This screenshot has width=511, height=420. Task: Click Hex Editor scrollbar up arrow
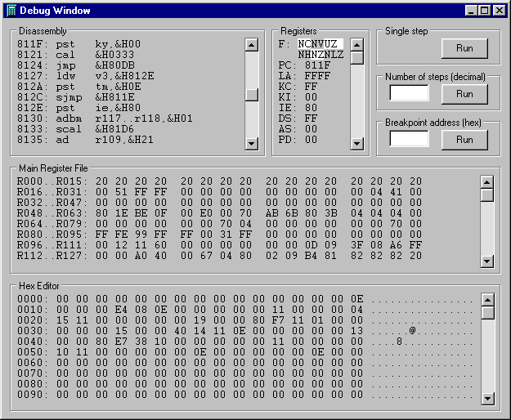pyautogui.click(x=487, y=300)
